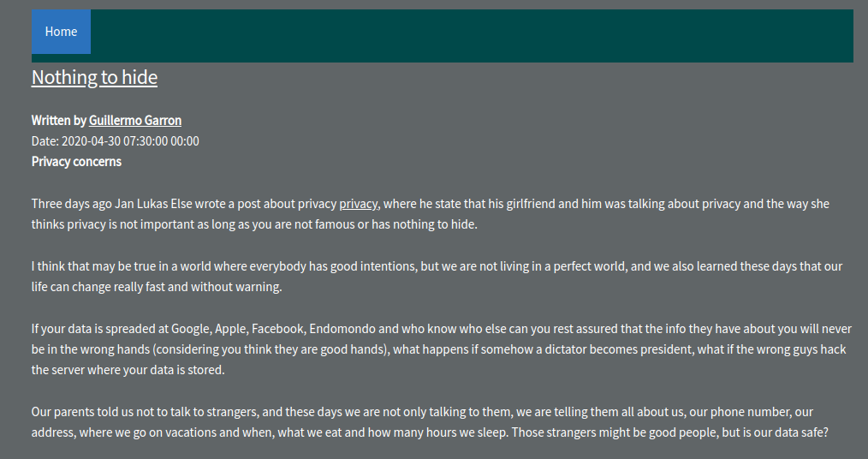
Task: Follow the underlined 'privacy' link
Action: (358, 204)
